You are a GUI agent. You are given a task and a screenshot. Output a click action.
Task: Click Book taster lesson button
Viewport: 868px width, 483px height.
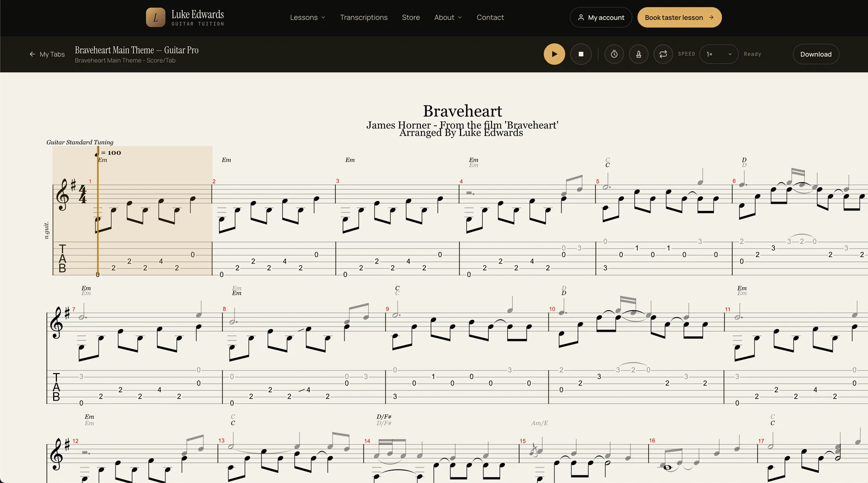(x=679, y=17)
